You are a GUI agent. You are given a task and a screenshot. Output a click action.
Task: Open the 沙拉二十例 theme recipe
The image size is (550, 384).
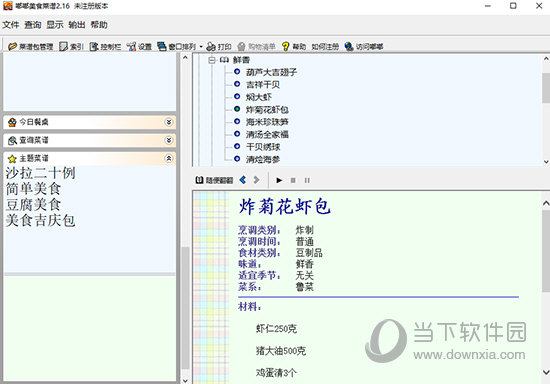[x=40, y=173]
